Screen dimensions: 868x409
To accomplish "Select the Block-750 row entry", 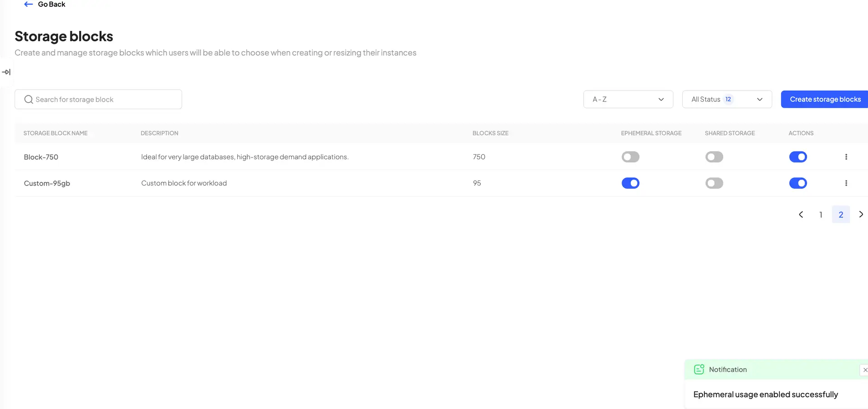I will [41, 157].
